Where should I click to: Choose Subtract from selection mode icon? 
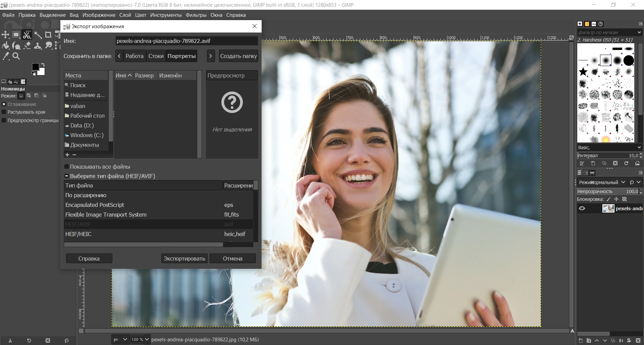[37, 96]
